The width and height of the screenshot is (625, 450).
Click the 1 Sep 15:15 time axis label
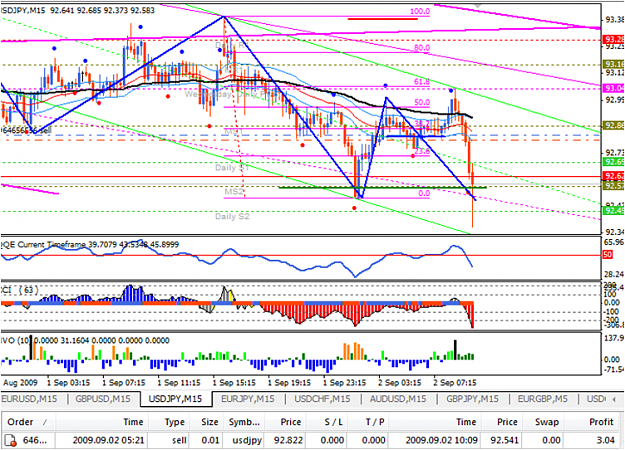(234, 383)
